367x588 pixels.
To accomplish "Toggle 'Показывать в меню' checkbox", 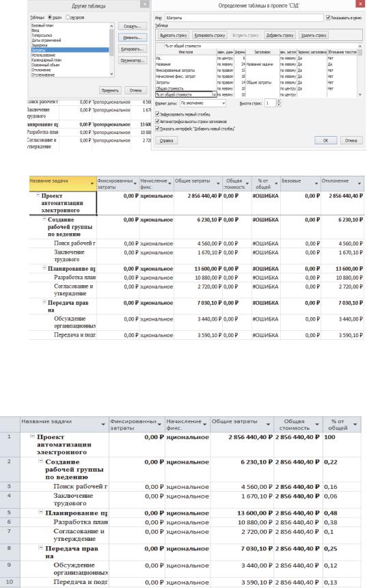I will click(x=328, y=18).
